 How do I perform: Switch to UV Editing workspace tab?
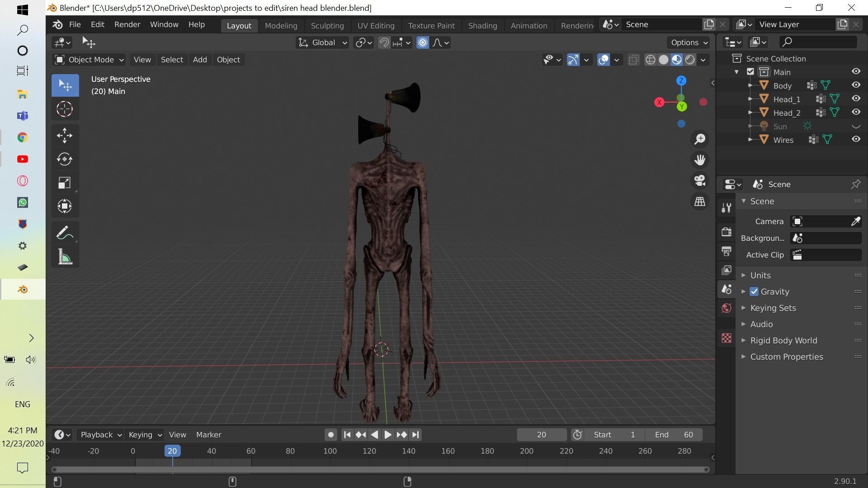376,26
